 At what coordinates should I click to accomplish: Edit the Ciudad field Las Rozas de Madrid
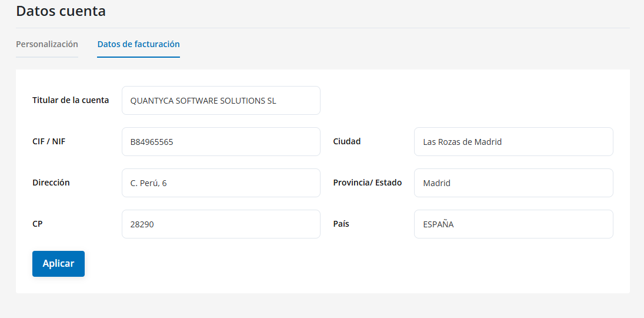click(513, 141)
